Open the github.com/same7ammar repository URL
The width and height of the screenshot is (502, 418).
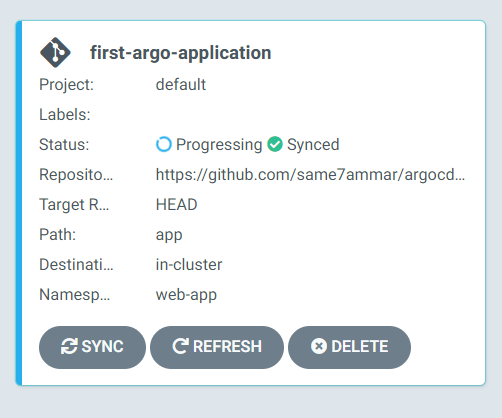310,175
